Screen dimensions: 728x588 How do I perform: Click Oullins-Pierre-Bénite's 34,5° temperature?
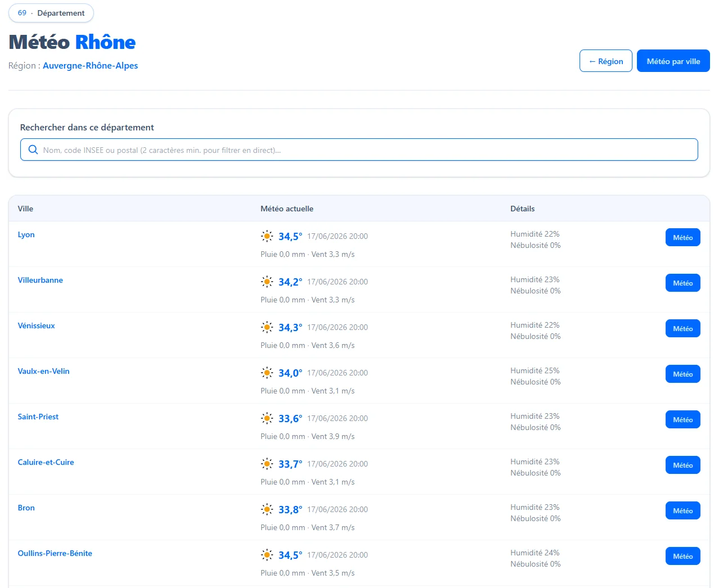pos(291,555)
